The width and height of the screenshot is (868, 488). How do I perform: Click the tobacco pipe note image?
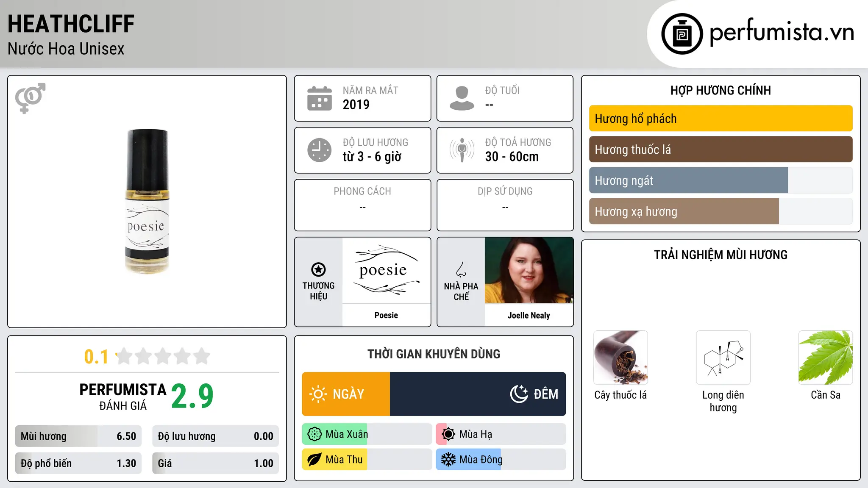coord(620,358)
